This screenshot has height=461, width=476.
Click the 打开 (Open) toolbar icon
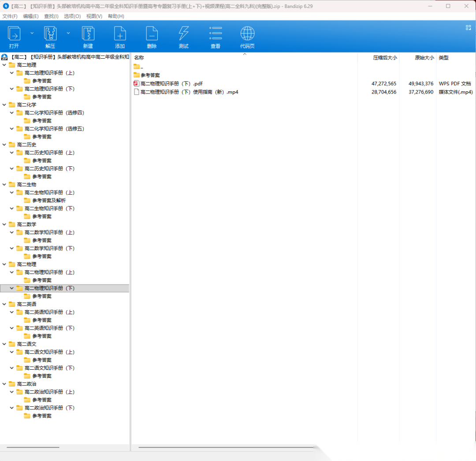tap(14, 34)
